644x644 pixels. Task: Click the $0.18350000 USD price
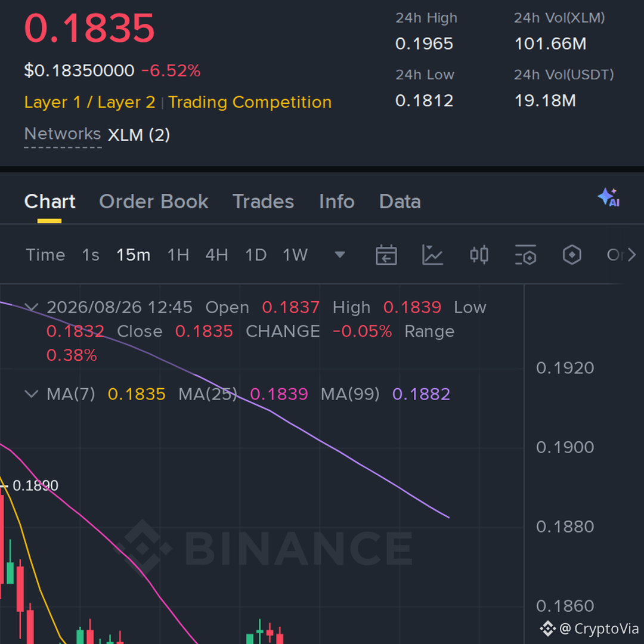coord(79,70)
